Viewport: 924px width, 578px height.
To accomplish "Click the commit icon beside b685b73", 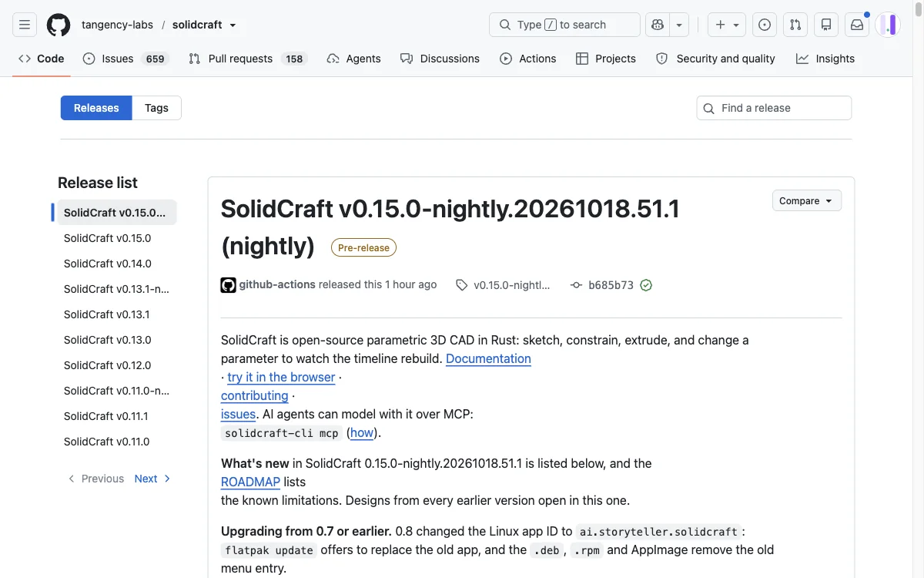I will tap(576, 285).
